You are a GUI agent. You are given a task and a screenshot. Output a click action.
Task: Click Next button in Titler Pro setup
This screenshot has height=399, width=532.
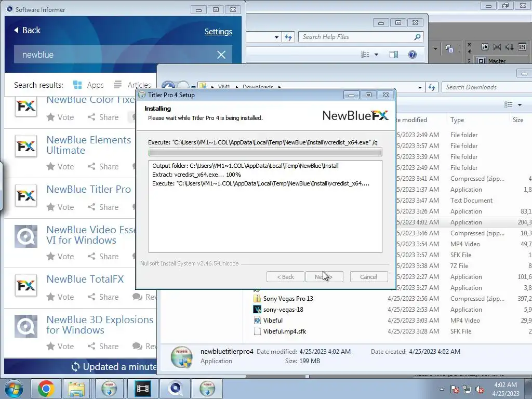coord(324,277)
